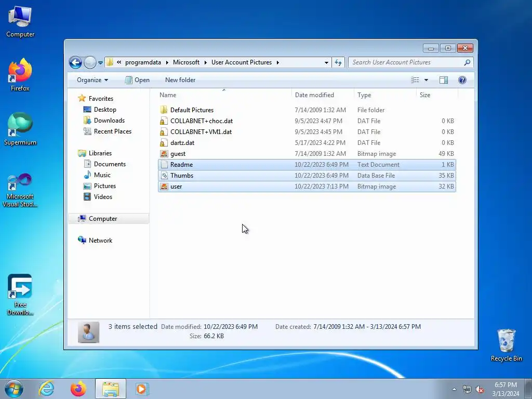The image size is (532, 399).
Task: Expand arrow after programdata in address bar
Action: tap(167, 62)
